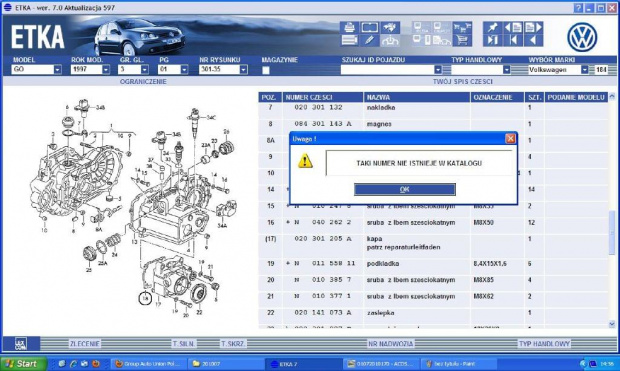Open the NR RYSUNKU dropdown
The width and height of the screenshot is (620, 371).
click(244, 70)
